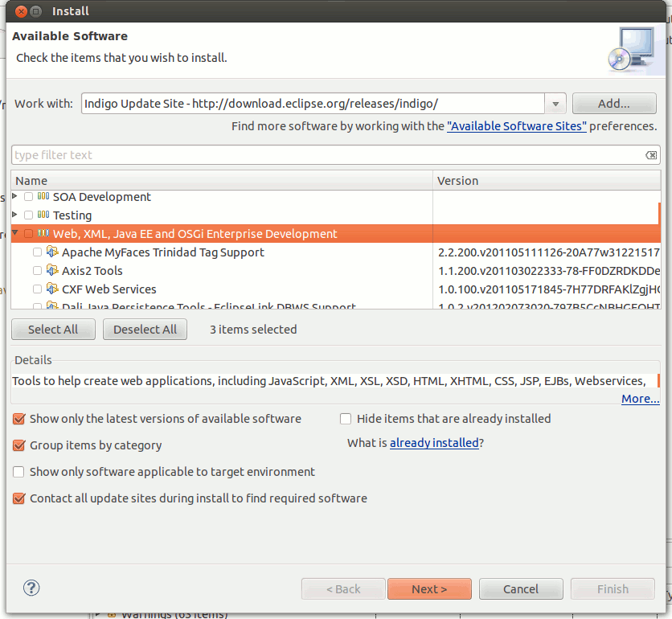
Task: Toggle Show only the latest versions option
Action: click(18, 419)
